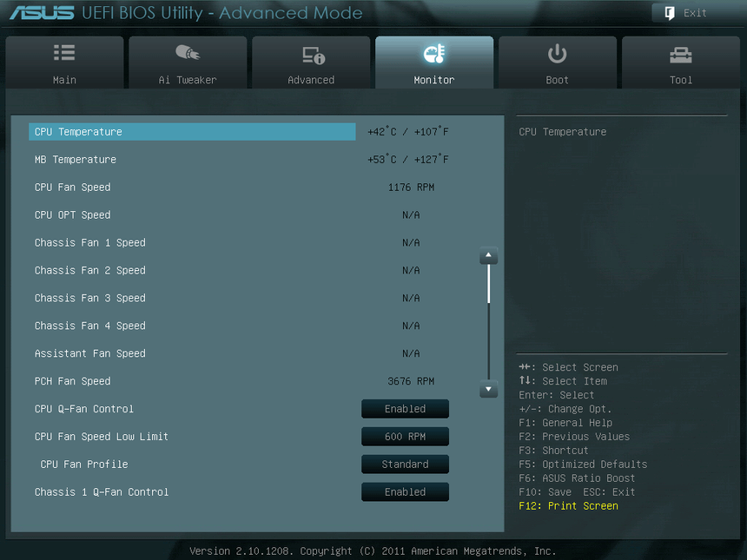Open the Ai Tweaker feather icon
This screenshot has width=747, height=560.
187,54
